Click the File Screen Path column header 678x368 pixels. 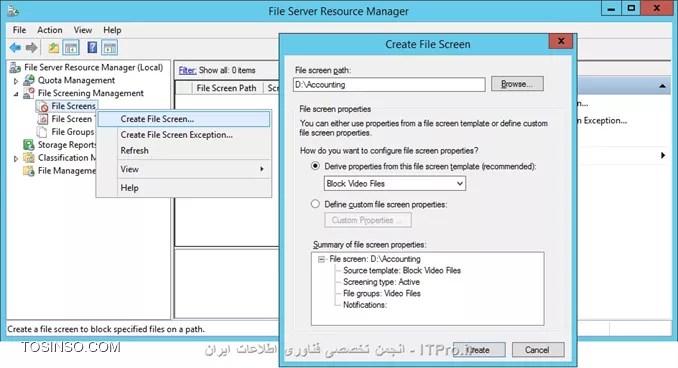tap(227, 88)
